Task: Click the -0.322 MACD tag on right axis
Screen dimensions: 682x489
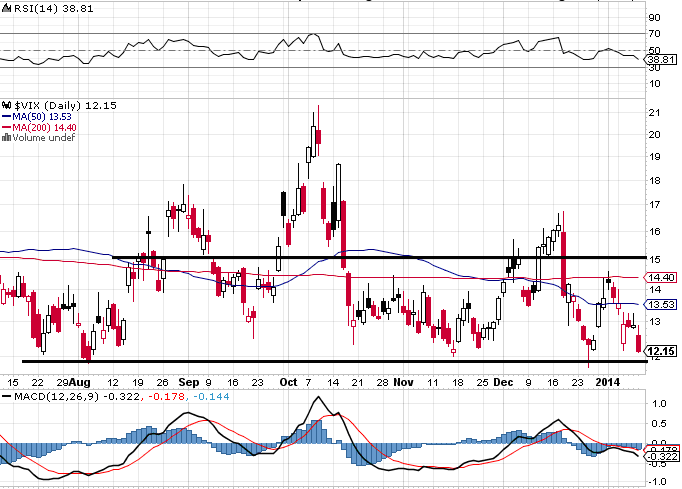Action: (x=663, y=456)
